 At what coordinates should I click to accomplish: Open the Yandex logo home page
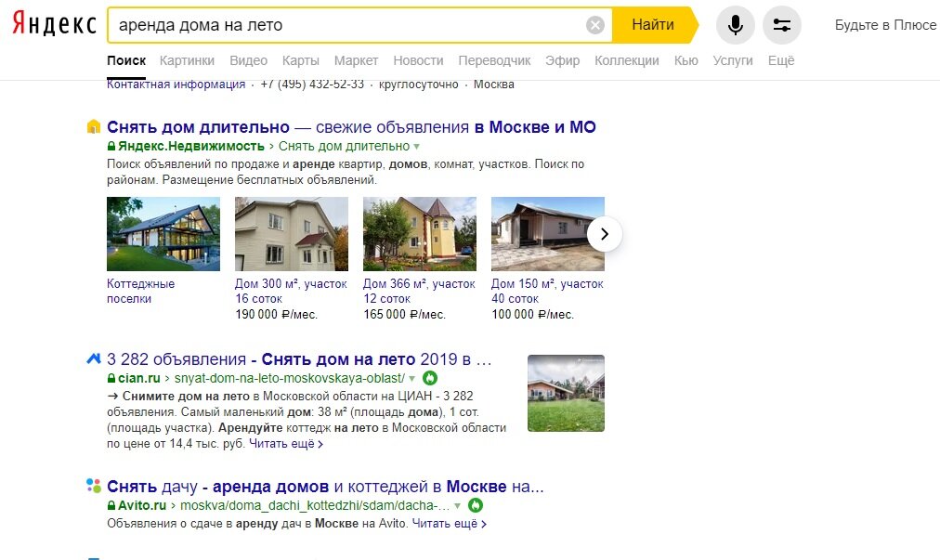click(54, 24)
